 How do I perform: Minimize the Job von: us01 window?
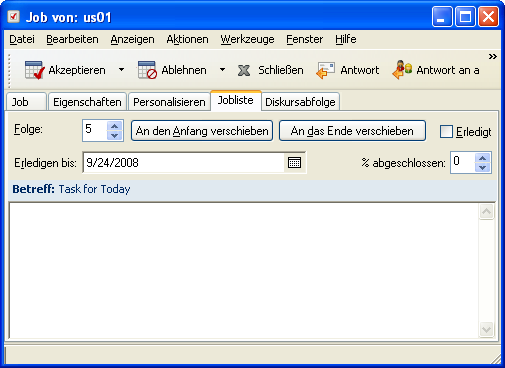442,16
